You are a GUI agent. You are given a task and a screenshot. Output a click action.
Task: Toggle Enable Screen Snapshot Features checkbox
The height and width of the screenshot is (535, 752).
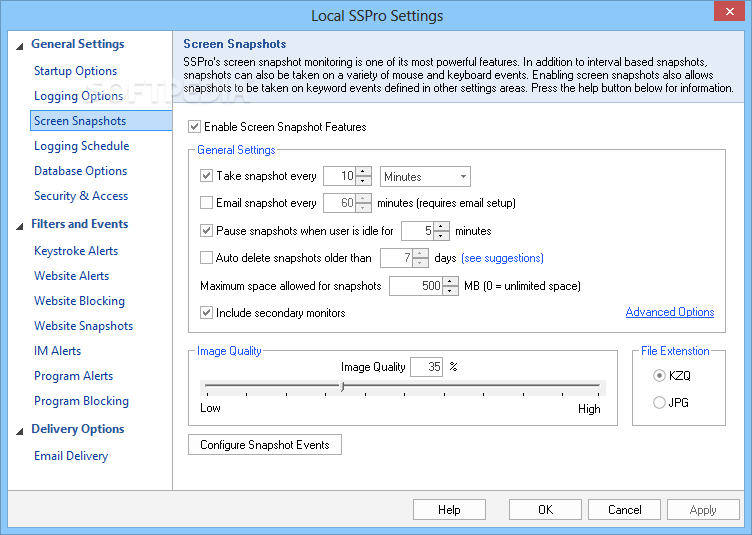(x=194, y=127)
